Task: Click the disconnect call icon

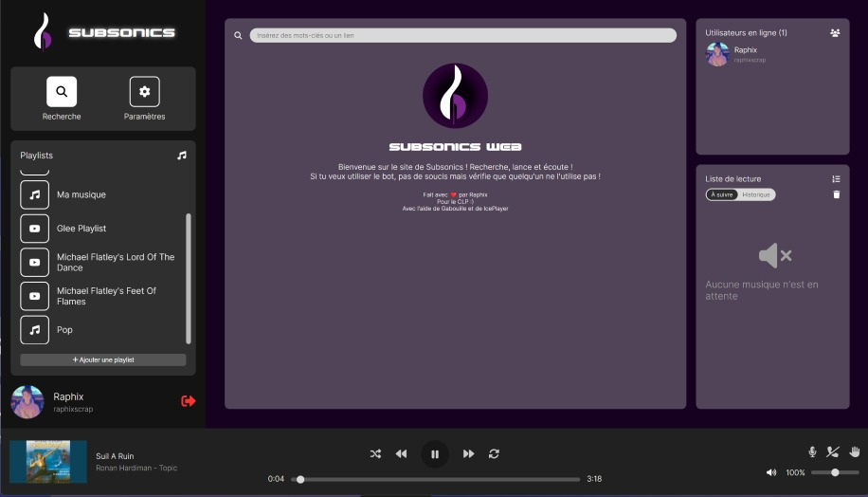Action: [833, 452]
